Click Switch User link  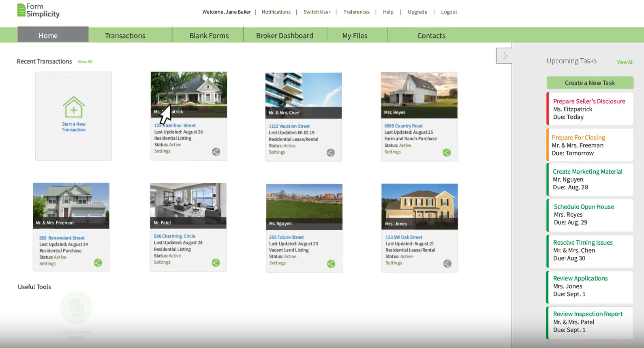point(317,12)
